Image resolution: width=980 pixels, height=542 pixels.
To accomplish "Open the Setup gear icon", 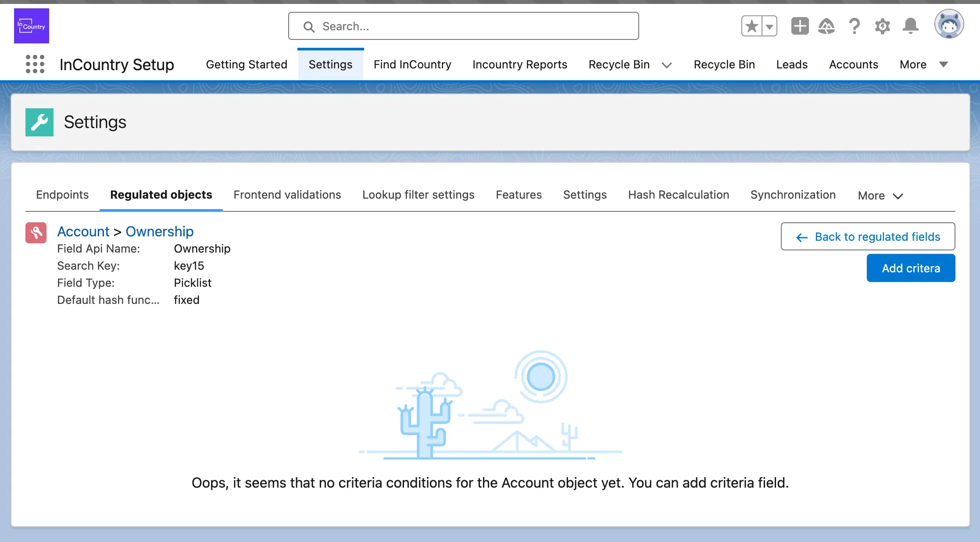I will (x=882, y=26).
